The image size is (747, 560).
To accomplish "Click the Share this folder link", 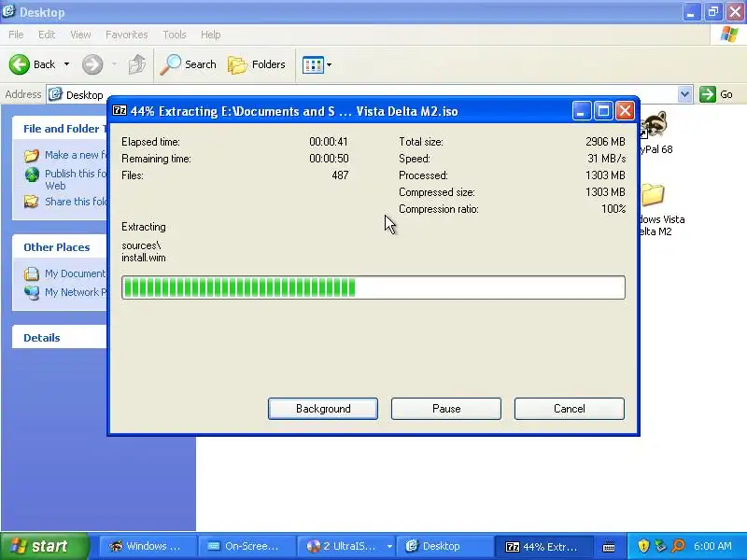I will click(76, 202).
